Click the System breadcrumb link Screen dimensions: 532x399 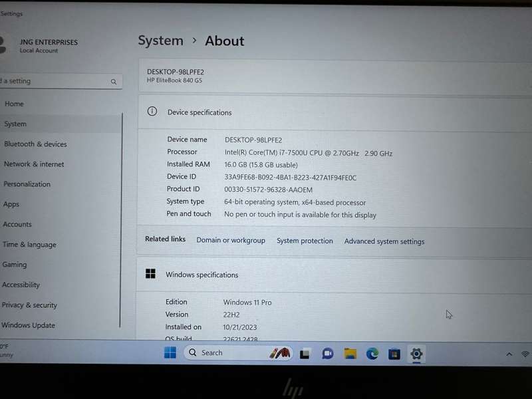[160, 41]
